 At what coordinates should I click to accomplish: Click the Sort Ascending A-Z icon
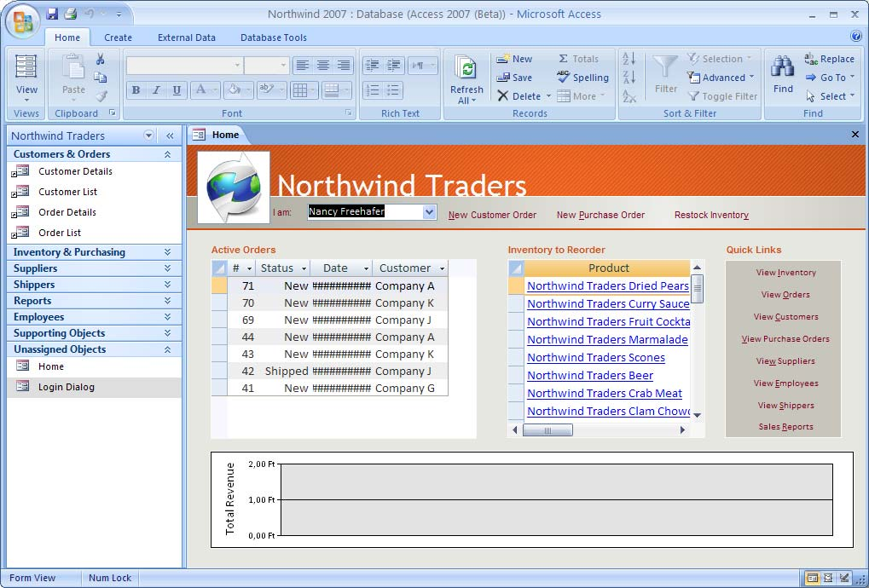[x=629, y=58]
